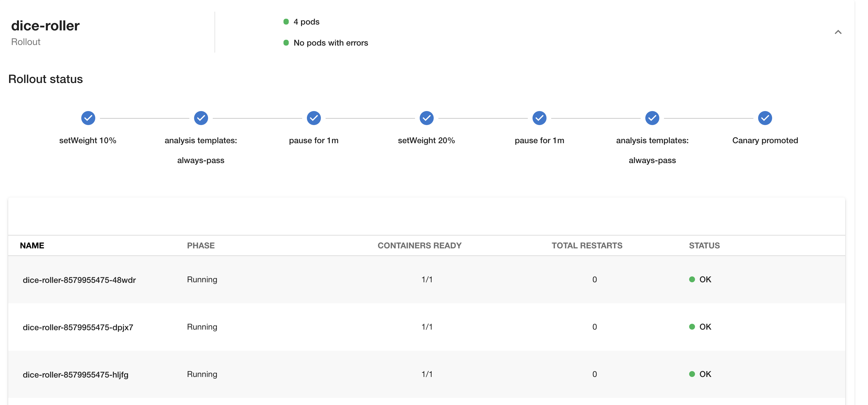Click the dice-roller rollout title
Image resolution: width=868 pixels, height=405 pixels.
pyautogui.click(x=46, y=26)
